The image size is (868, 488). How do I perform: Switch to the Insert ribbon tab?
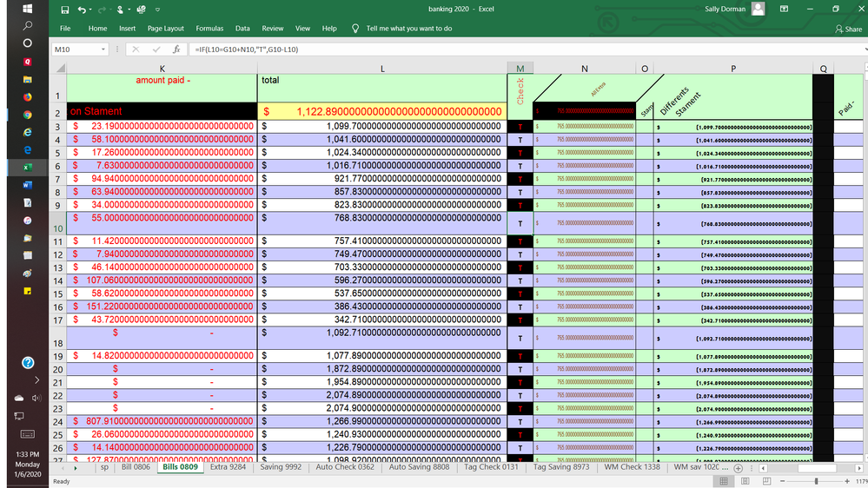point(128,28)
